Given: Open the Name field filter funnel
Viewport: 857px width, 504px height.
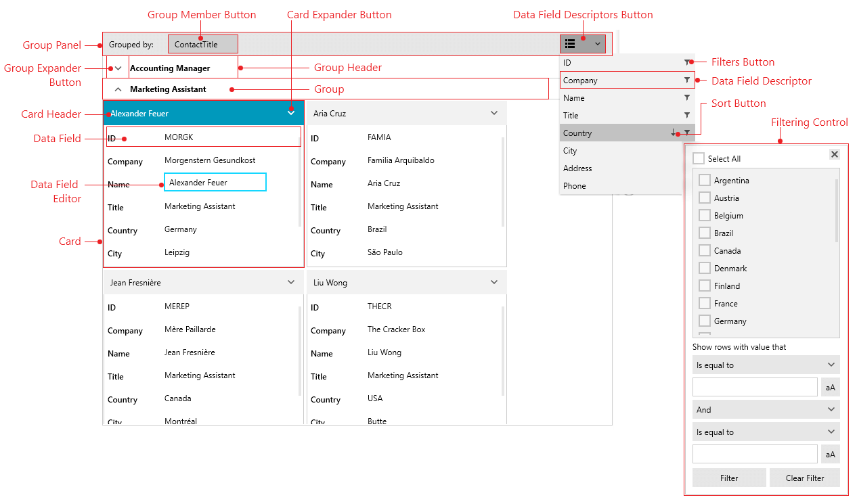Looking at the screenshot, I should pyautogui.click(x=687, y=97).
